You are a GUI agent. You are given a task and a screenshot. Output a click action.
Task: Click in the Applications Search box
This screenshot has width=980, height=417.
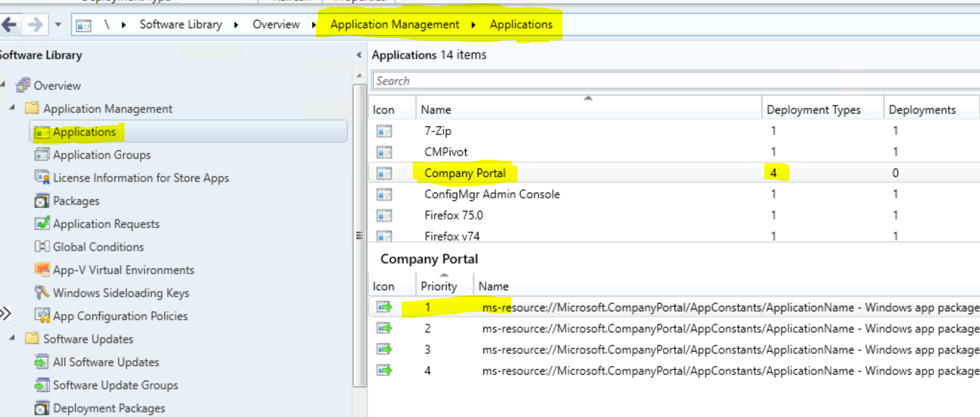676,81
